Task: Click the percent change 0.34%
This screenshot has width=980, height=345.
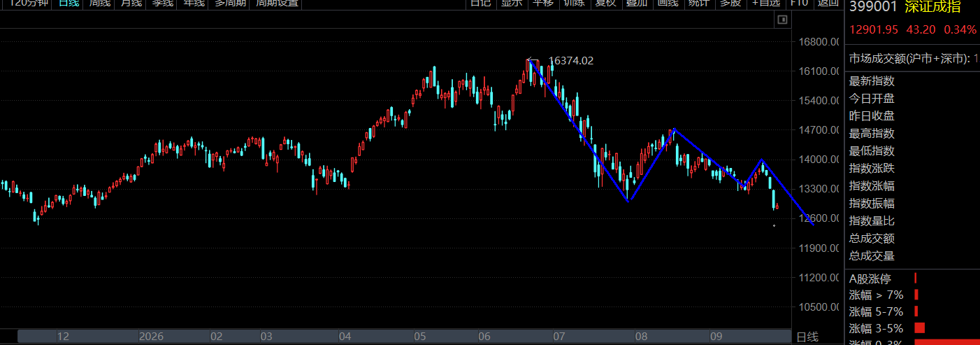Action: (960, 29)
